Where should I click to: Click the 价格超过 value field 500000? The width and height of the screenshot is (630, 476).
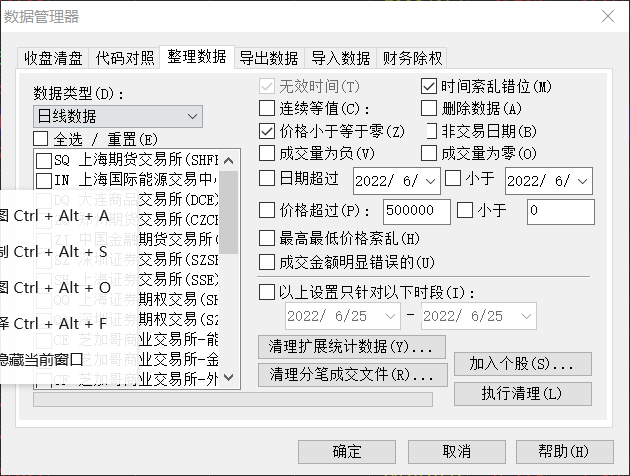coord(417,211)
